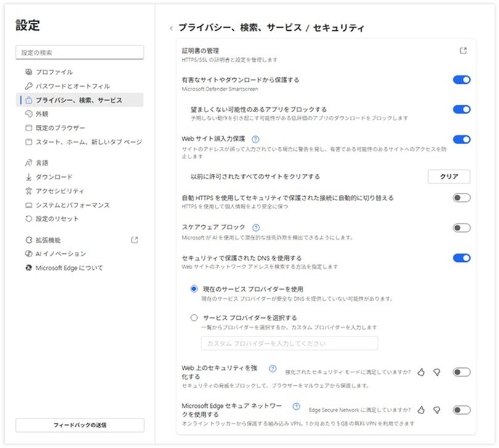The image size is (499, 448).
Task: Turn on スケアウェア ブロック toggle
Action: tap(461, 228)
